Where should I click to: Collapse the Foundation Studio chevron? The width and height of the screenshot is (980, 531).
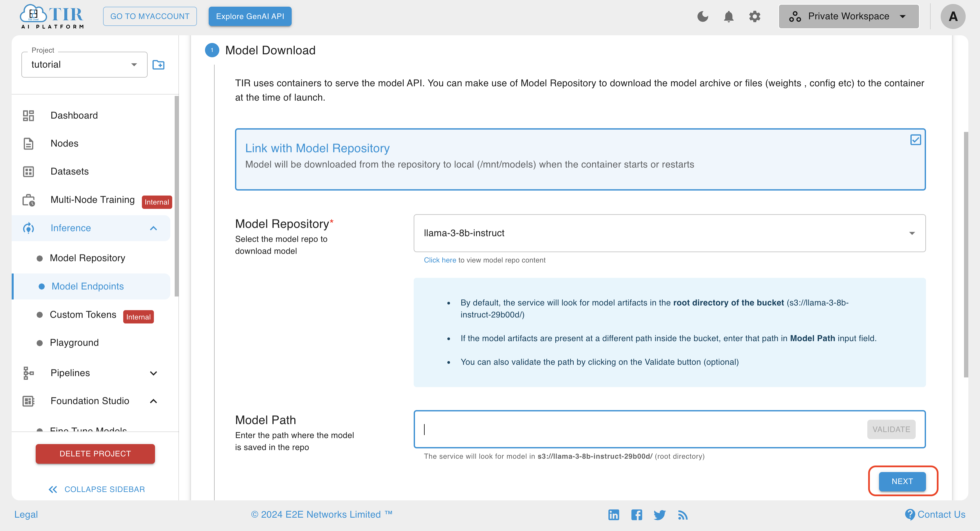pyautogui.click(x=153, y=401)
